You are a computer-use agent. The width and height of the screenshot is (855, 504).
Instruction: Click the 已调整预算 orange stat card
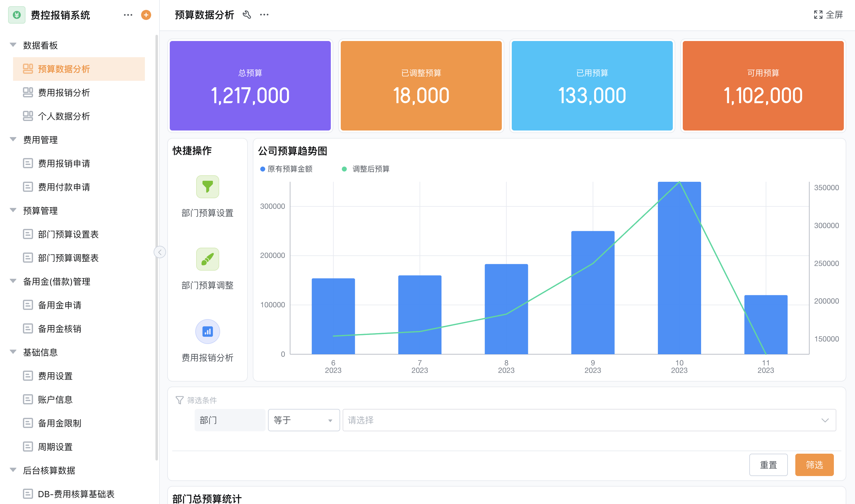[421, 85]
